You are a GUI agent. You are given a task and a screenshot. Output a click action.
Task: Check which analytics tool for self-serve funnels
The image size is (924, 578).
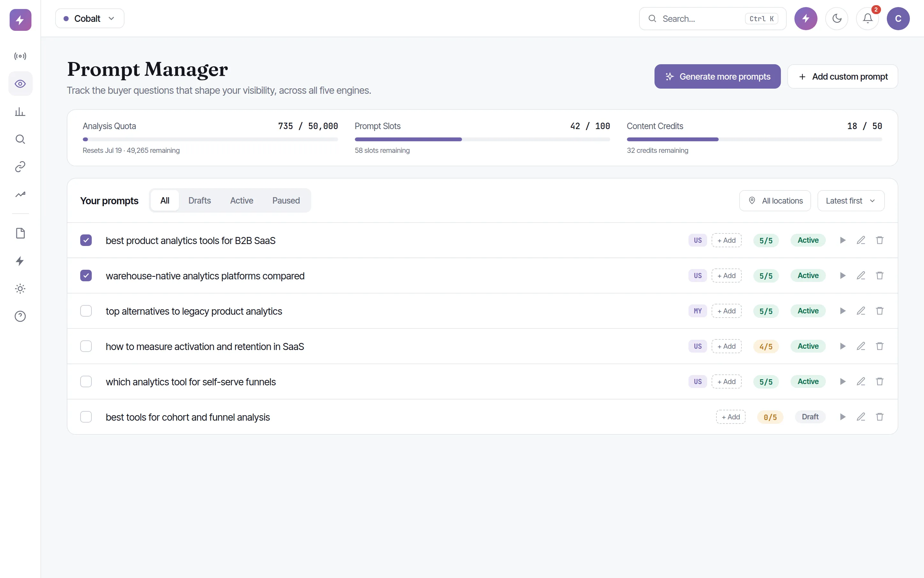point(86,381)
